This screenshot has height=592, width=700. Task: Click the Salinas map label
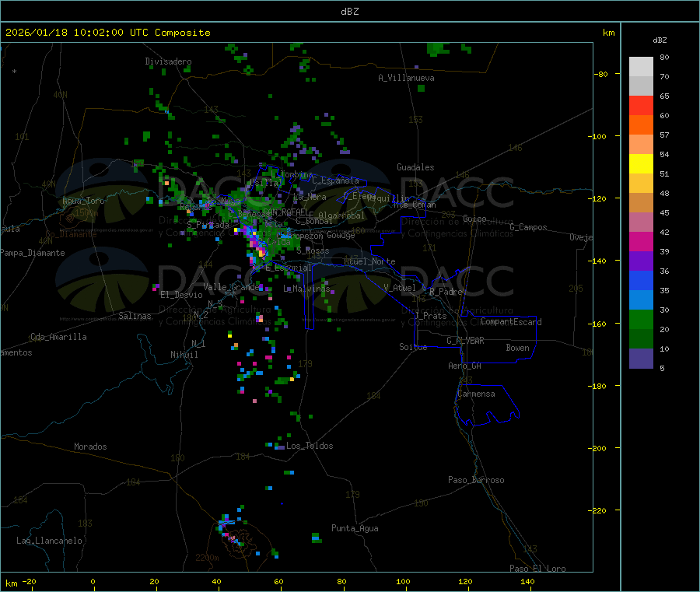[135, 316]
